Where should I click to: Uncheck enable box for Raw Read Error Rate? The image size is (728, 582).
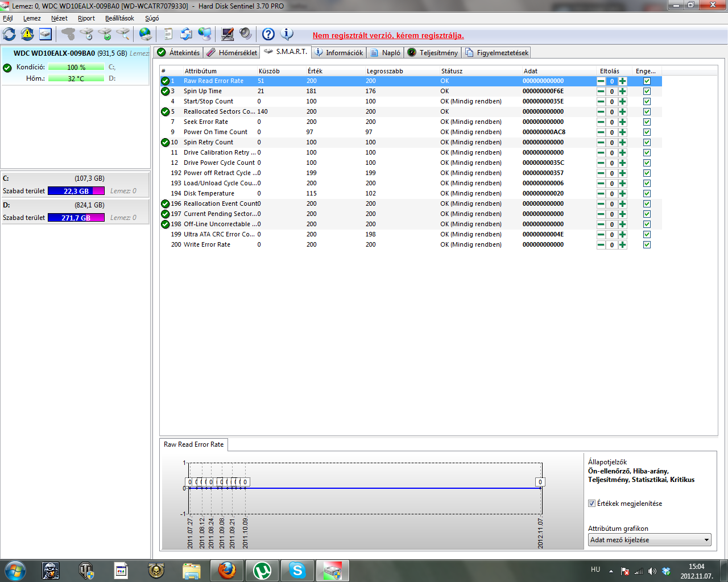tap(647, 81)
